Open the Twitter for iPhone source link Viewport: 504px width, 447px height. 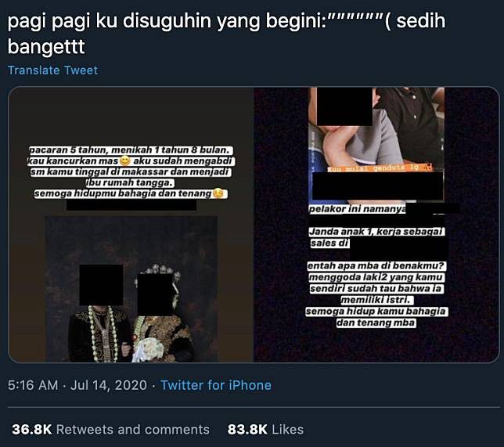click(x=216, y=385)
